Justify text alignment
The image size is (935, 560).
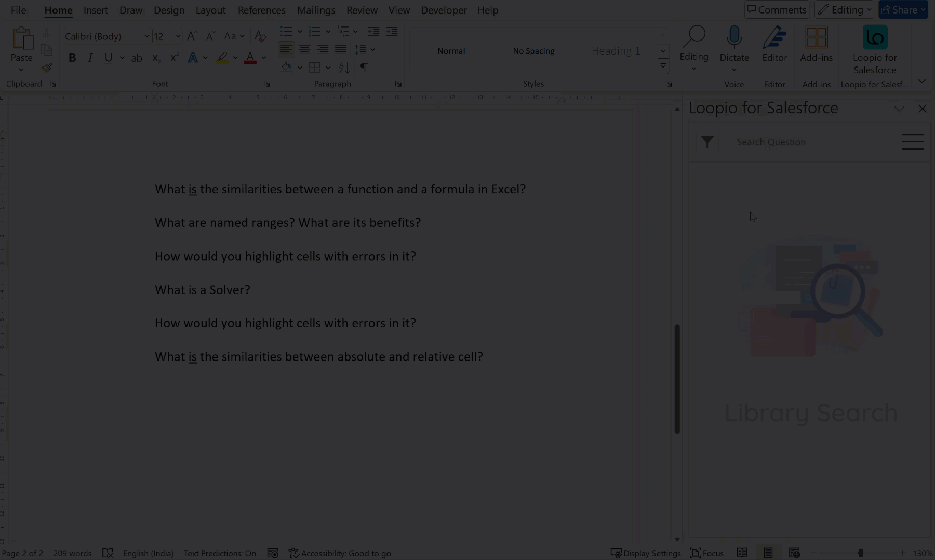pyautogui.click(x=341, y=50)
